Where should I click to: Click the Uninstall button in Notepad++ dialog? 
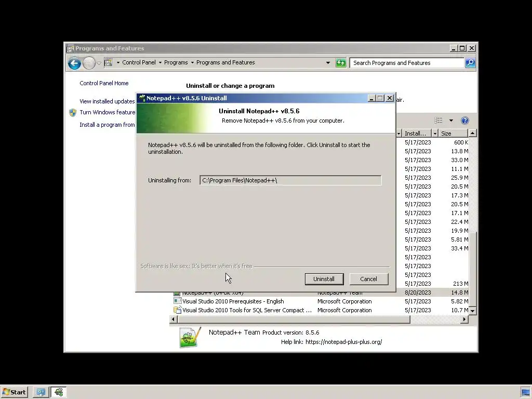(x=324, y=279)
